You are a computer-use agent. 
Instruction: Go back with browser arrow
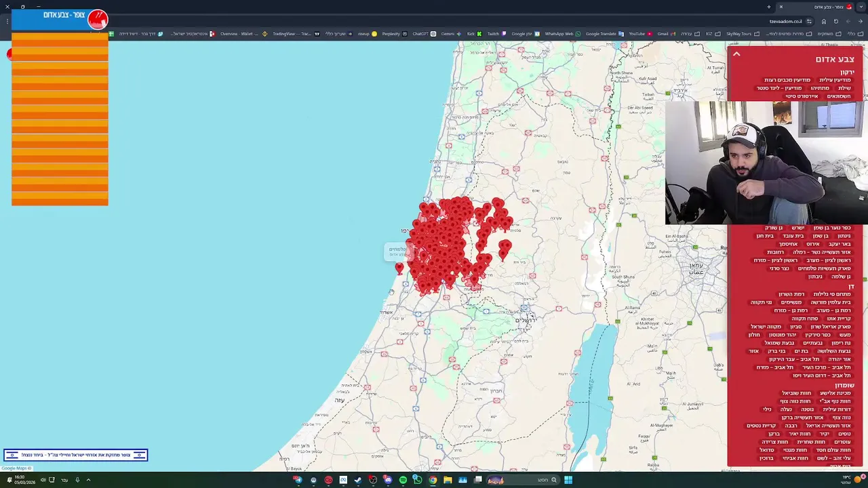860,21
